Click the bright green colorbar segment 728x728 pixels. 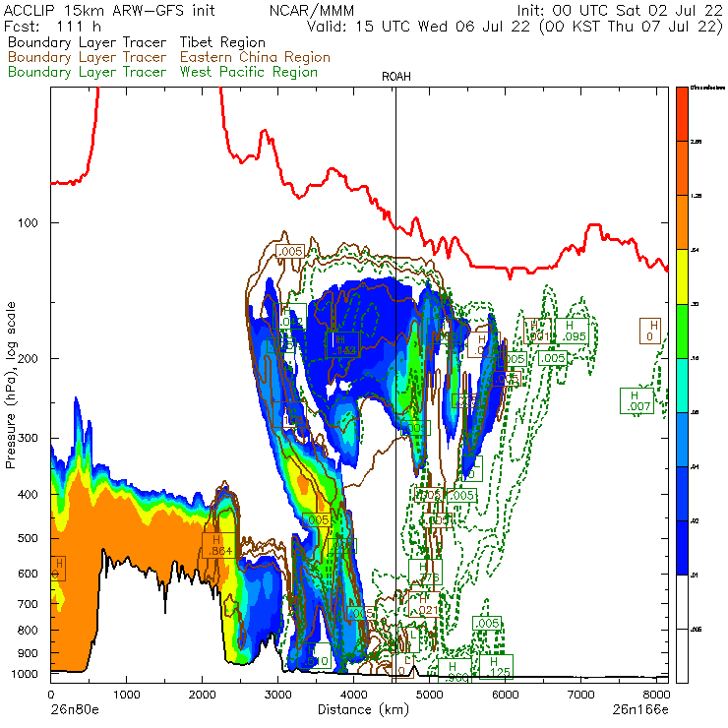[682, 331]
